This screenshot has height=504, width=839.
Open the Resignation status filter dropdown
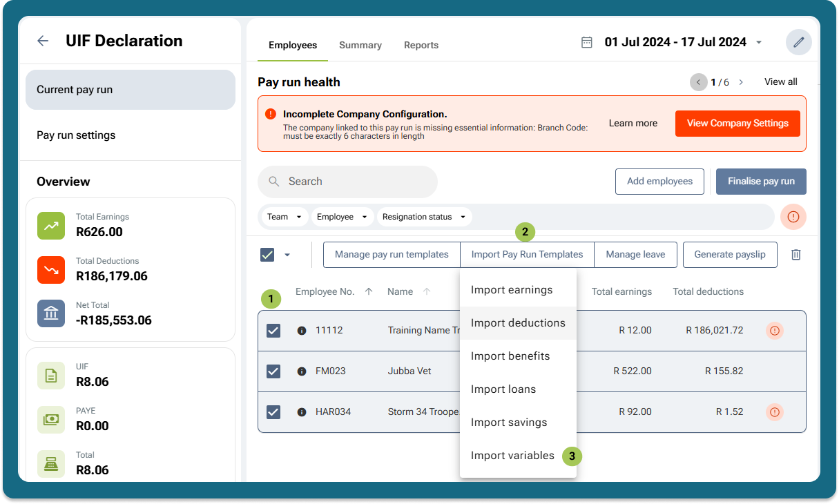pyautogui.click(x=424, y=217)
